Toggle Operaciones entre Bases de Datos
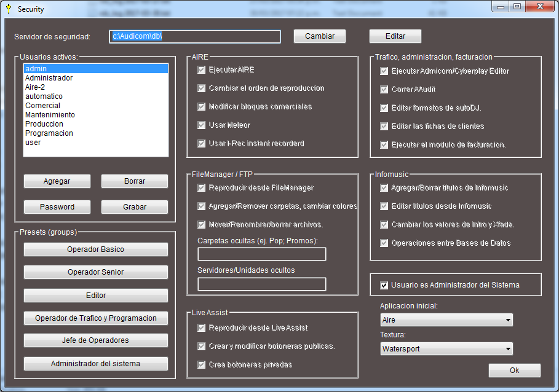This screenshot has height=392, width=559. pyautogui.click(x=384, y=243)
